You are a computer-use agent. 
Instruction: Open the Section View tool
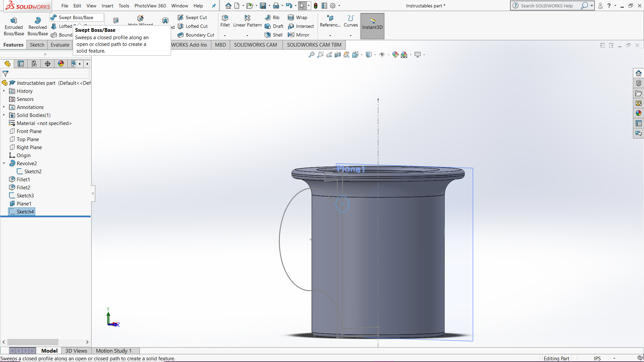[338, 55]
